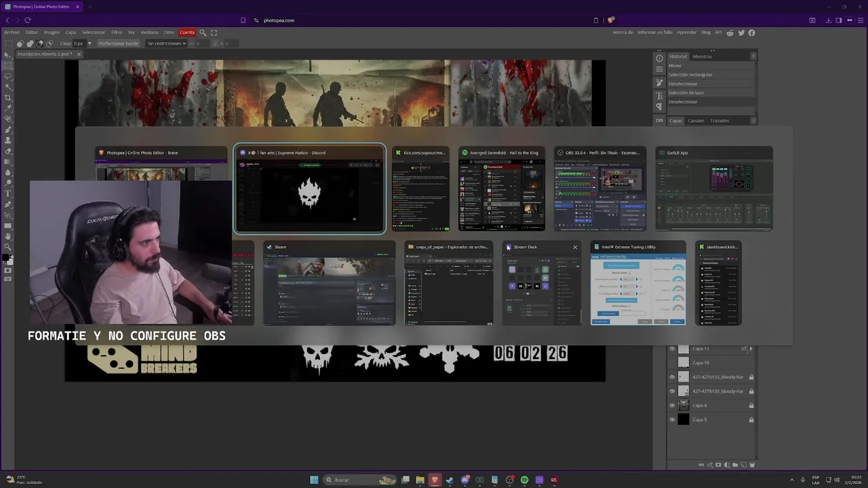Select the kick.com popout window thumbnail
This screenshot has width=868, height=488.
(420, 188)
